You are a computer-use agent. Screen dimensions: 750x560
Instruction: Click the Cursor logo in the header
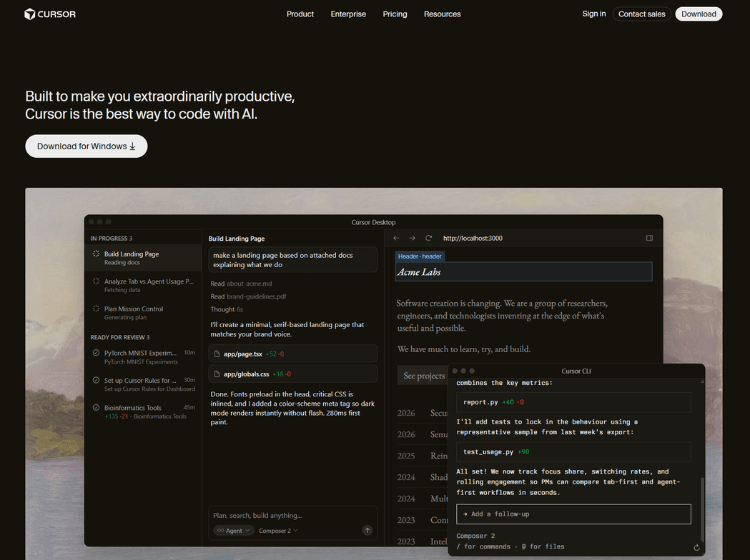(50, 14)
